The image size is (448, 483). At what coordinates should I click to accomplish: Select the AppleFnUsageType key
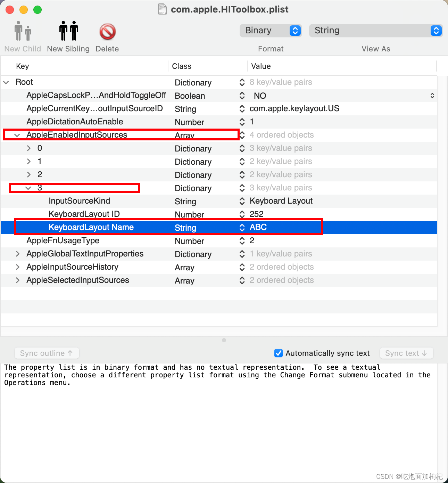63,240
